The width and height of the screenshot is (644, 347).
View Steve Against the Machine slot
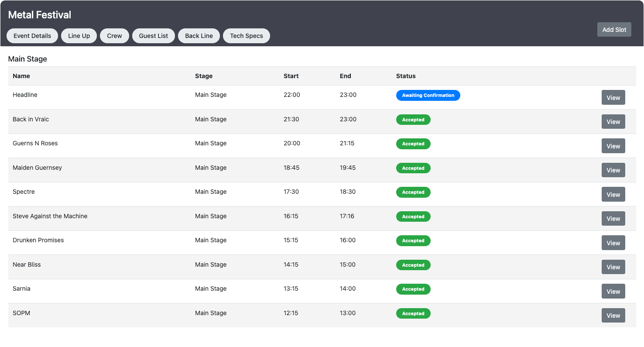click(613, 218)
